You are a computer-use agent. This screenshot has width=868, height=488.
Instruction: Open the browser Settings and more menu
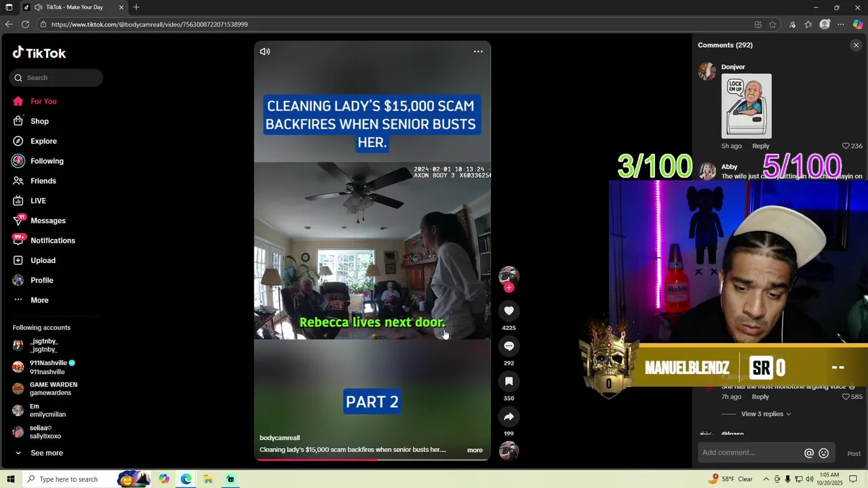(841, 24)
